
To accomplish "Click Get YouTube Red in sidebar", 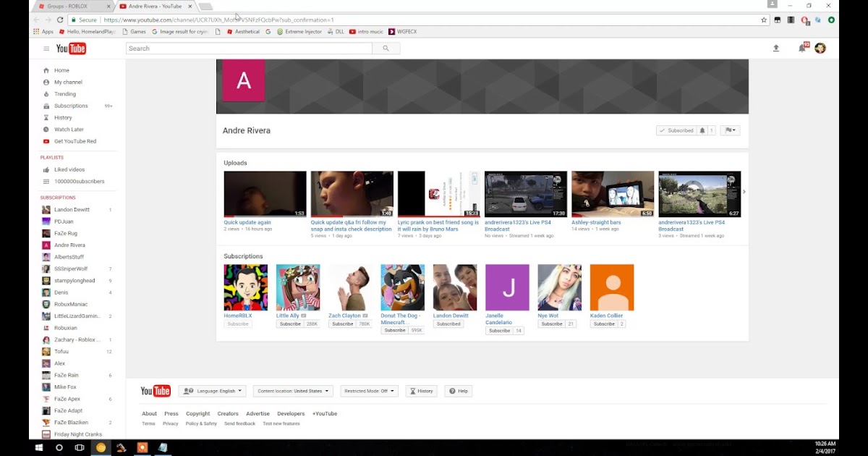I will [x=75, y=141].
